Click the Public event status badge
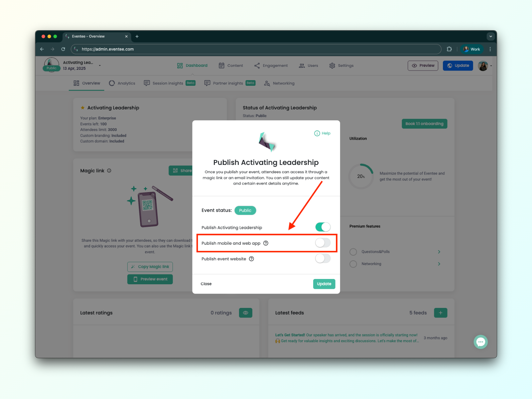Viewport: 532px width, 399px height. [245, 210]
